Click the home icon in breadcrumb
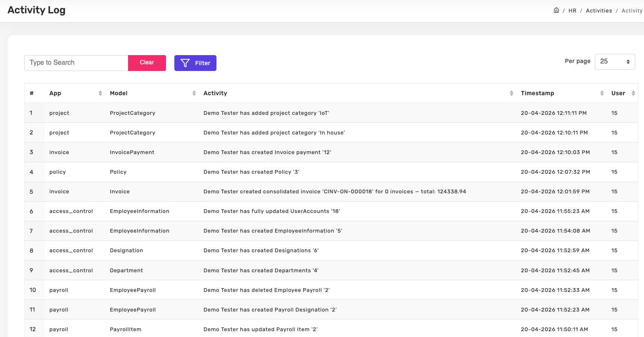644x337 pixels. (556, 10)
